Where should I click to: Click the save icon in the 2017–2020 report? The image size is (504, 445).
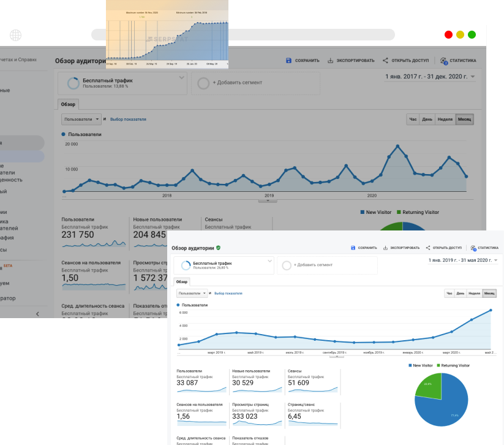click(x=288, y=61)
